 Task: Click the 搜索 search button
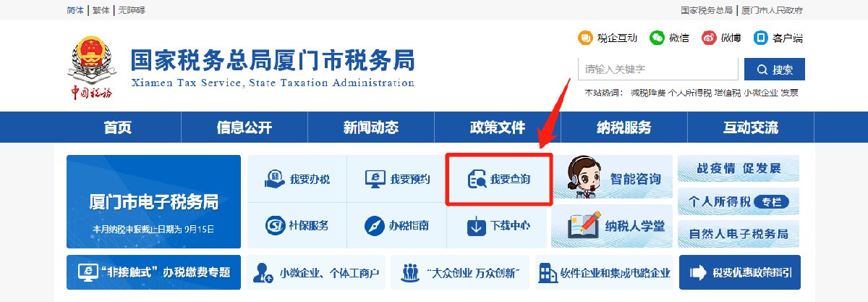(775, 70)
